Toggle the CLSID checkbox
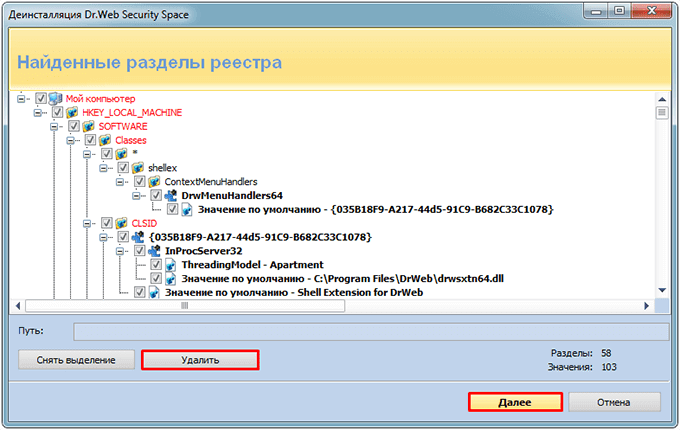Screen dimensions: 680x430 107,223
